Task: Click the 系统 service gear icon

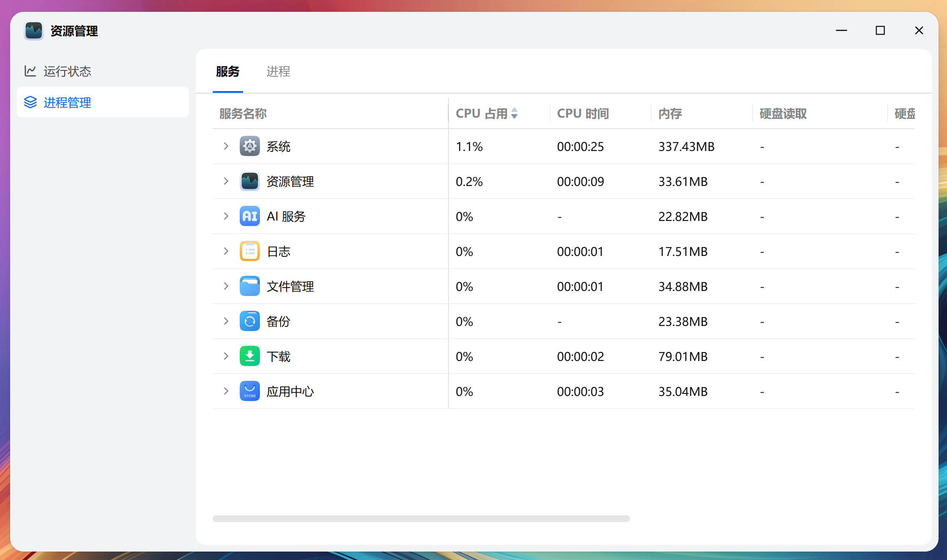Action: 249,146
